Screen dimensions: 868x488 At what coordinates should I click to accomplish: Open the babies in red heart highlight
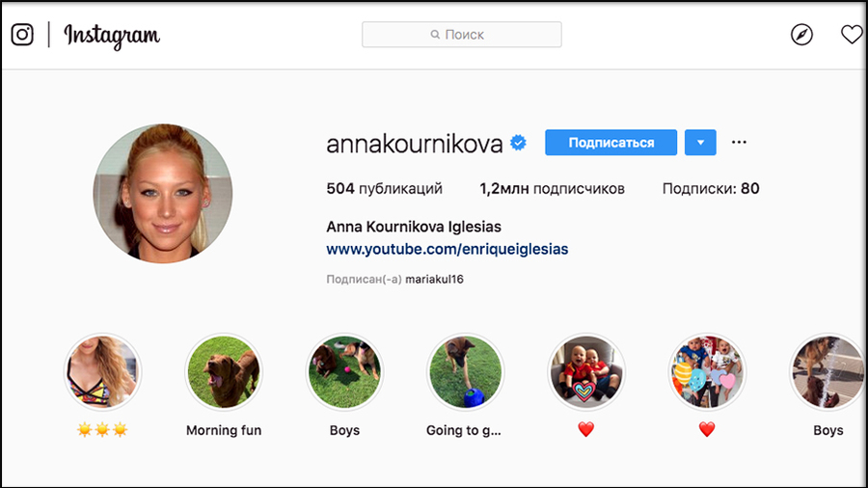pyautogui.click(x=586, y=372)
